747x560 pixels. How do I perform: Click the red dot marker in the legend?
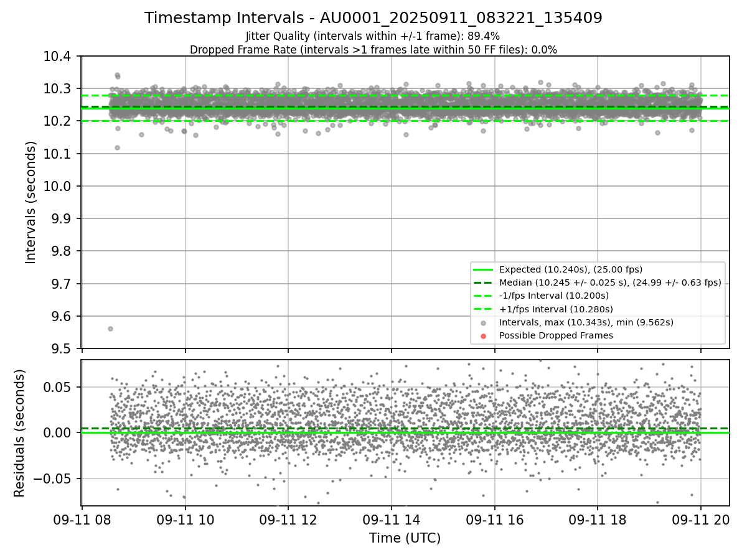coord(484,336)
